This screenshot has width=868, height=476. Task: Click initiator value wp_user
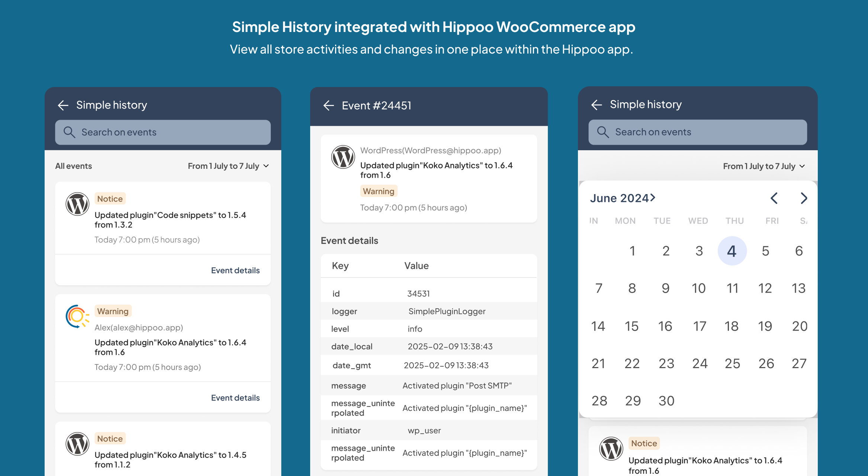pyautogui.click(x=424, y=430)
